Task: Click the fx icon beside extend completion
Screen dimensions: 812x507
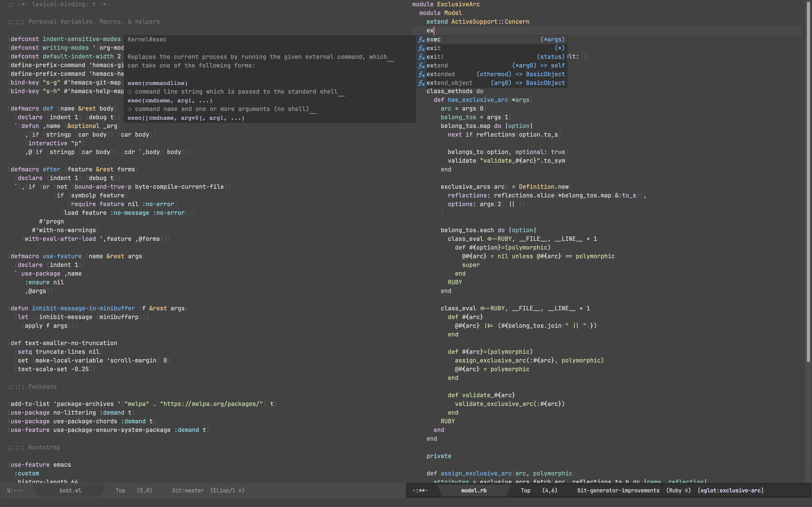Action: click(421, 66)
